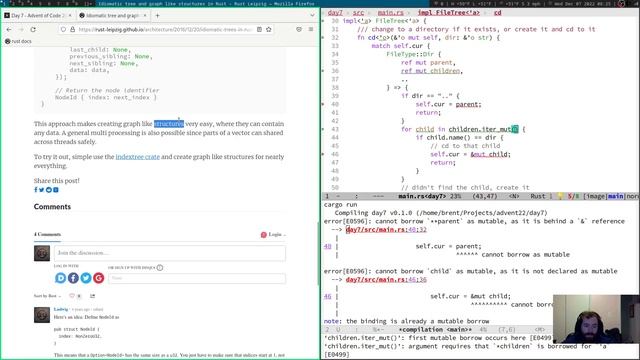This screenshot has height=360, width=640.
Task: Click the highlighted word 'structures' in article
Action: click(x=169, y=124)
